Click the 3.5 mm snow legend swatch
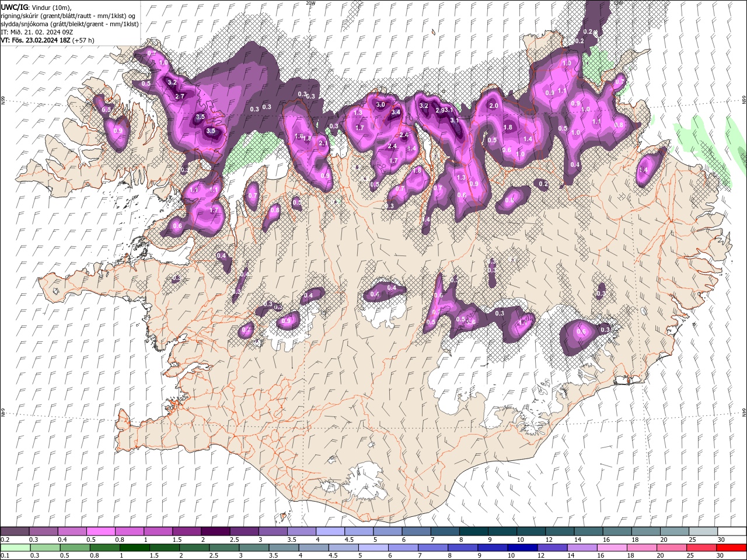The width and height of the screenshot is (747, 560). [301, 531]
